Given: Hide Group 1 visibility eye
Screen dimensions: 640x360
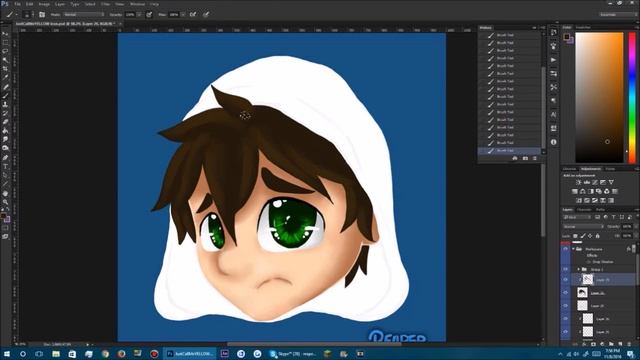Looking at the screenshot, I should 565,269.
